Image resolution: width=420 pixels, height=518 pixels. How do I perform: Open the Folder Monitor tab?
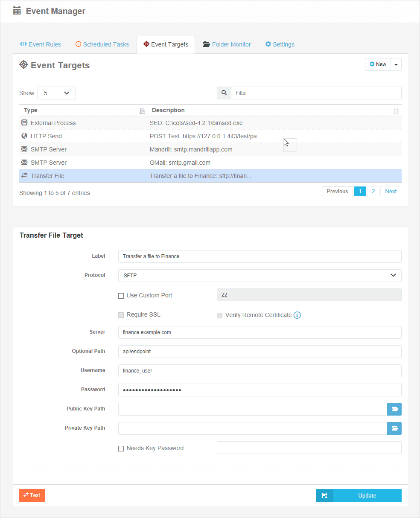tap(227, 44)
